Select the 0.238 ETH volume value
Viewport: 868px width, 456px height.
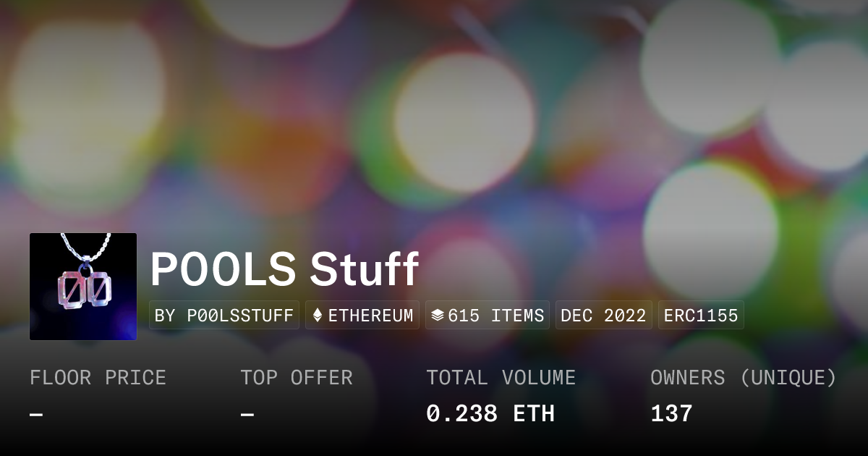pyautogui.click(x=490, y=414)
